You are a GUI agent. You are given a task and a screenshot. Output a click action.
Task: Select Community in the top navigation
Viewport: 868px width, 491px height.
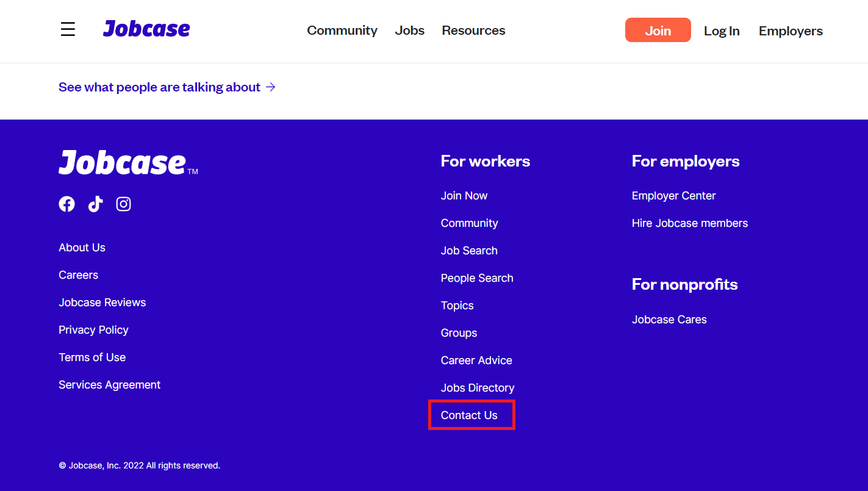342,30
